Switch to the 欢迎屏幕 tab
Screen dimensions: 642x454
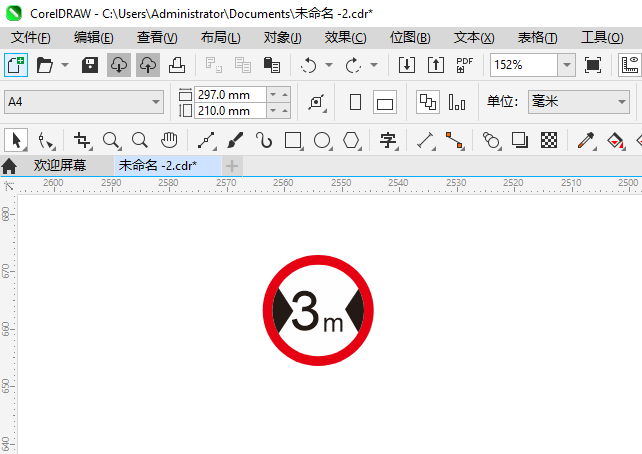(x=60, y=165)
